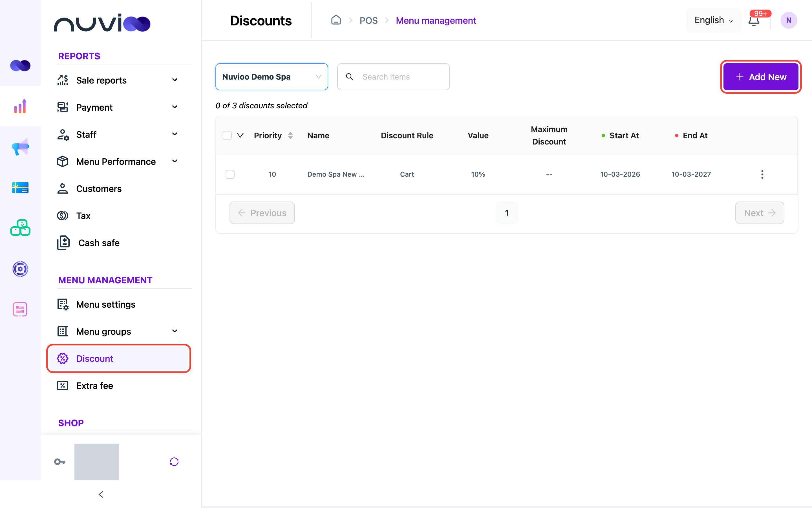Click the Tax dollar coin icon

(x=62, y=215)
